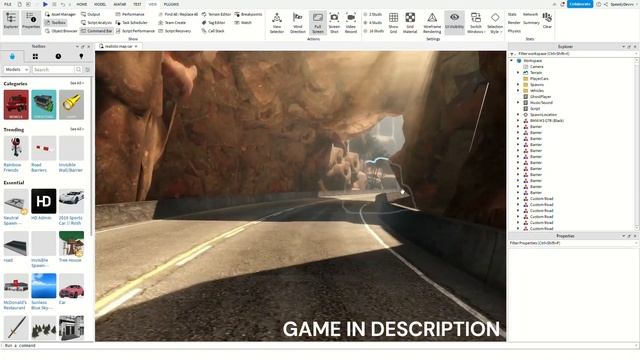See All toolbox Categories
The height and width of the screenshot is (360, 640).
tap(77, 83)
